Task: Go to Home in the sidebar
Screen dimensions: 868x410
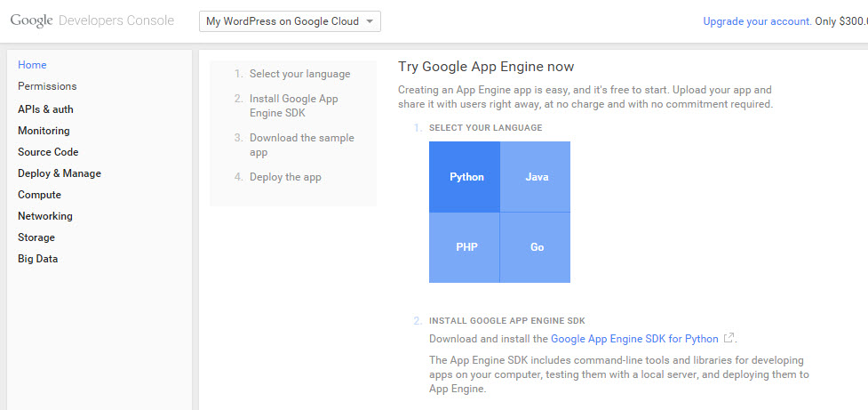Action: click(32, 65)
